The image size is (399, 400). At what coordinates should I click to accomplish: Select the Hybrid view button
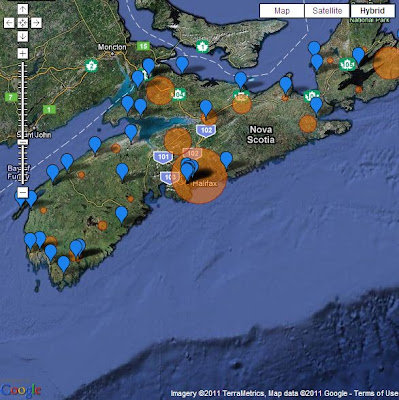pos(372,11)
